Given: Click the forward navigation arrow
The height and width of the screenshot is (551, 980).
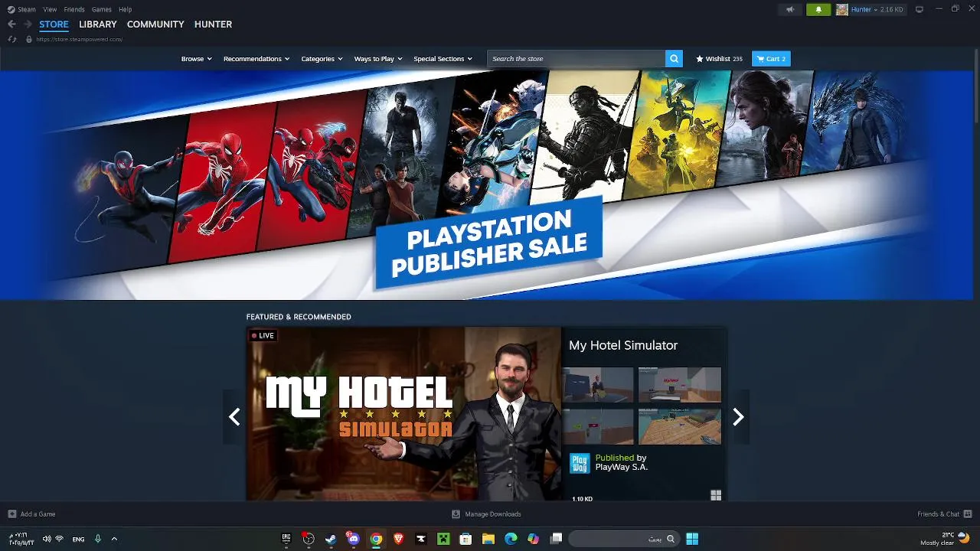Looking at the screenshot, I should 28,24.
